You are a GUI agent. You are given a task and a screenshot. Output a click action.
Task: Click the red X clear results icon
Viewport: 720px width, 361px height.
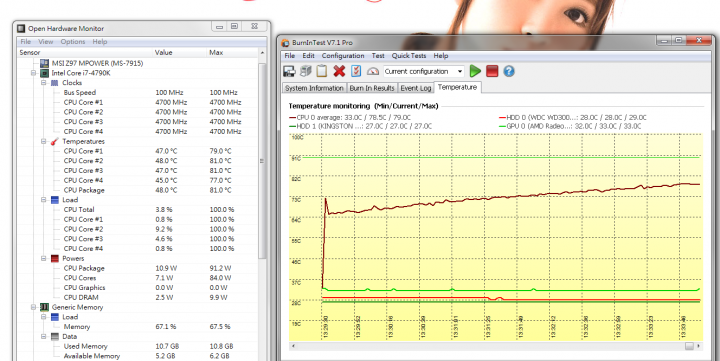coord(339,71)
